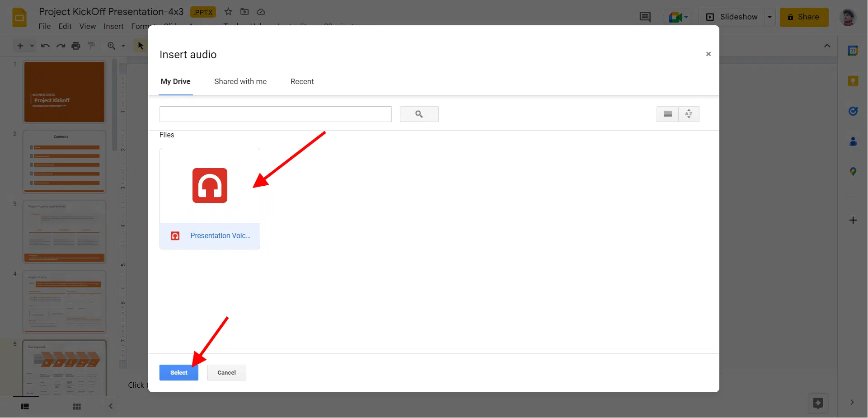Open Google Contacts from side panel
The width and height of the screenshot is (868, 418).
[x=853, y=141]
